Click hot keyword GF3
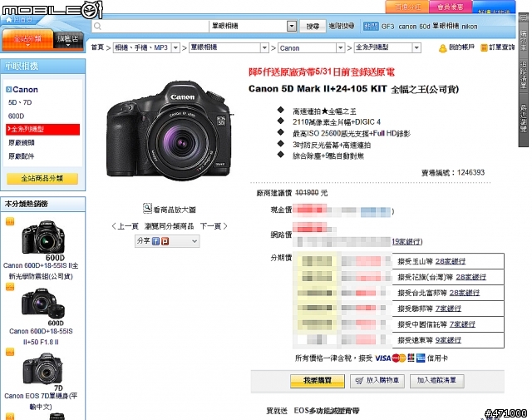532x420 pixels. click(x=388, y=27)
